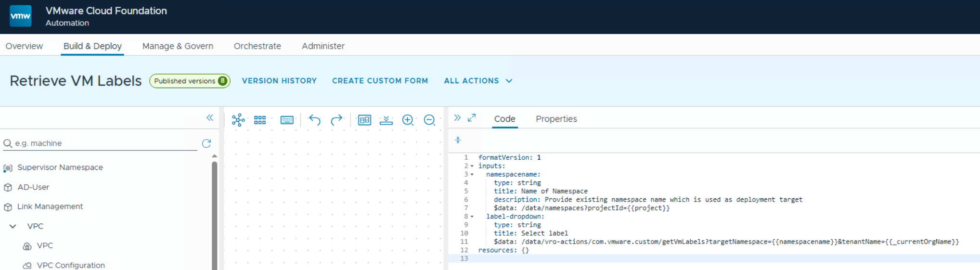Click the scrollbar up arrow in sidebar
Screen dimensions: 980x270
click(215, 156)
